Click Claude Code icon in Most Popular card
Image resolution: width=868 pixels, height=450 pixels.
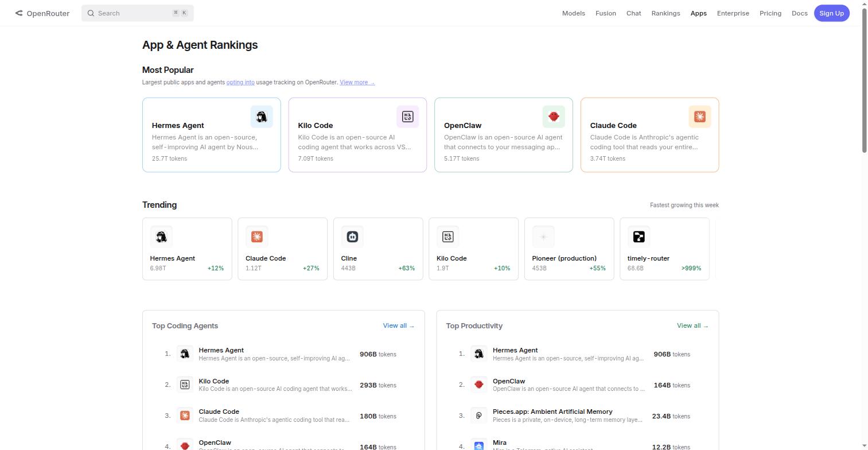click(700, 117)
